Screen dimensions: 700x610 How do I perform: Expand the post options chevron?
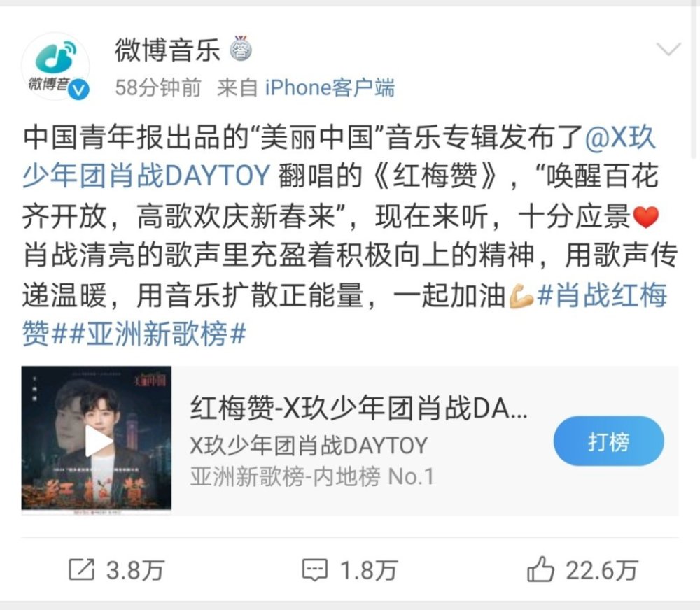point(668,49)
